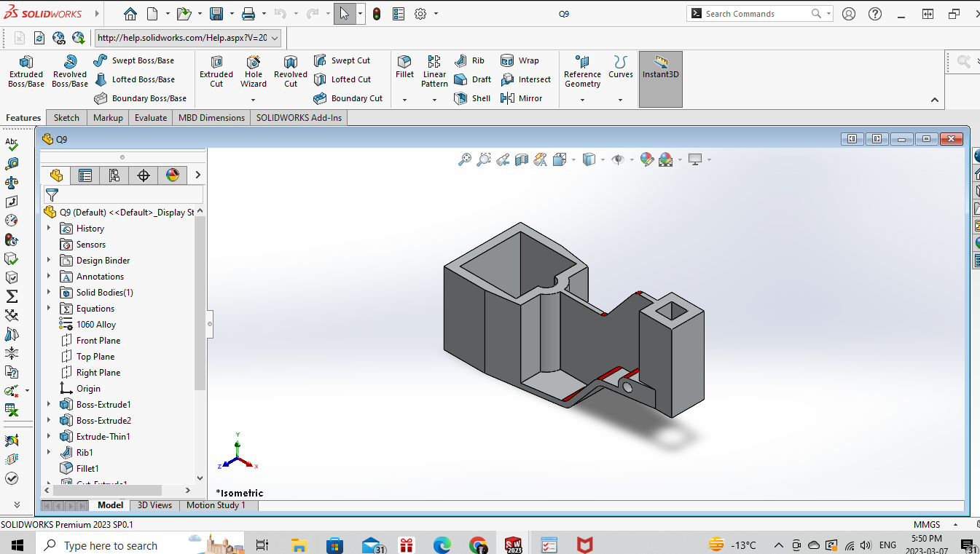980x554 pixels.
Task: Switch to the Evaluate tab
Action: click(x=151, y=117)
